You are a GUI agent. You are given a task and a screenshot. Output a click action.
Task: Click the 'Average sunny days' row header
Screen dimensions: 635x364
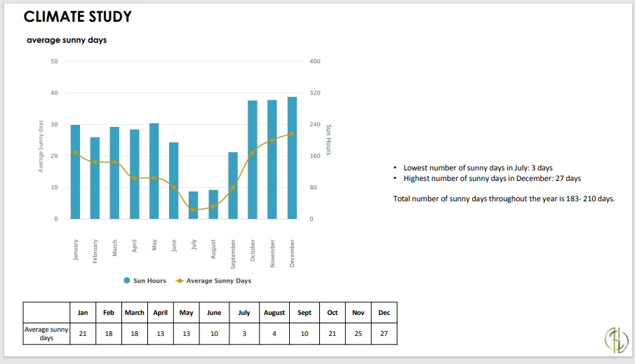(x=46, y=333)
